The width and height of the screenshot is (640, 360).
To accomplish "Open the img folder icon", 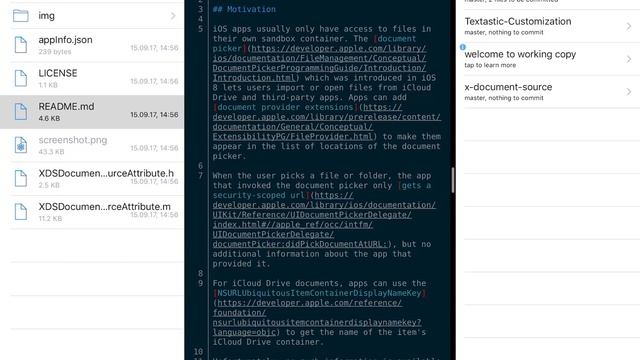I will [21, 16].
